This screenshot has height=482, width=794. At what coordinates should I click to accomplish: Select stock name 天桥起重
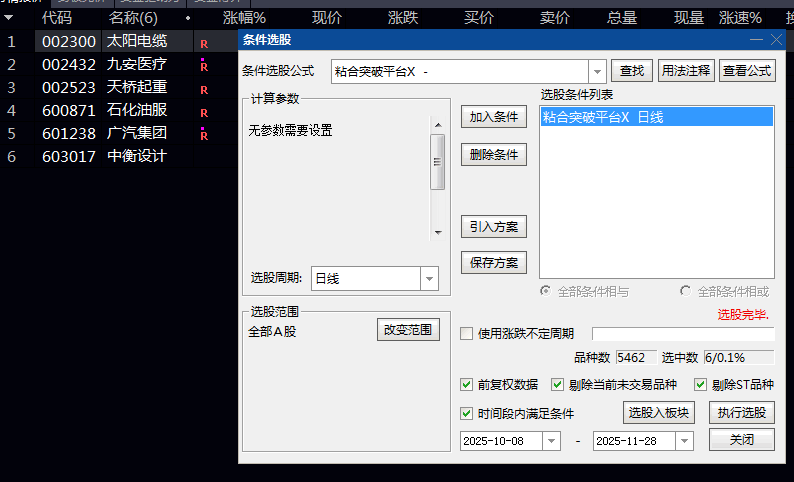click(137, 87)
